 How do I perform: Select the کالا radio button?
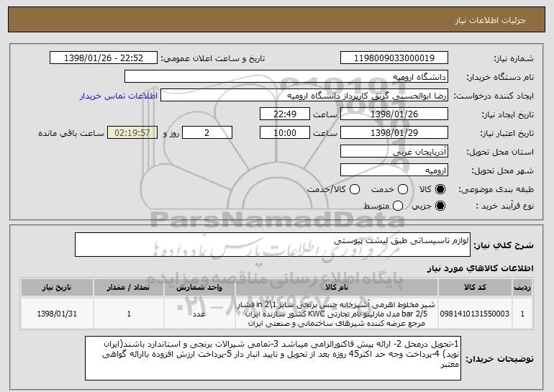click(440, 190)
